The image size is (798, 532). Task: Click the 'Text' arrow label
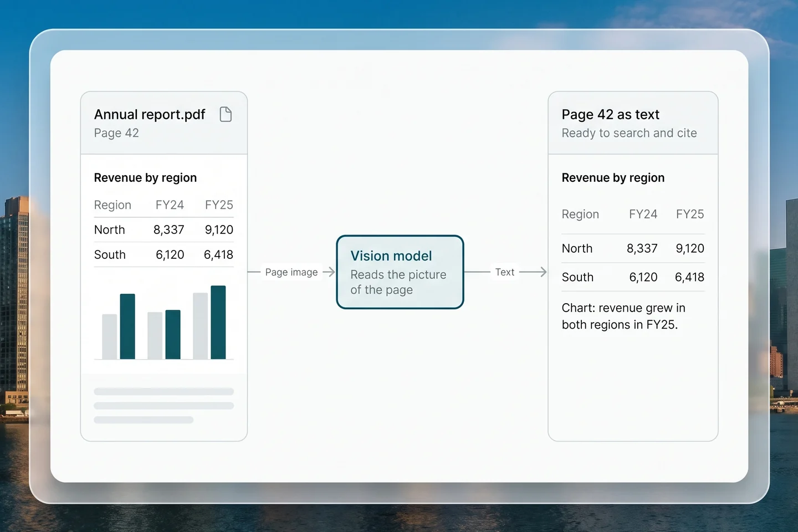coord(505,272)
